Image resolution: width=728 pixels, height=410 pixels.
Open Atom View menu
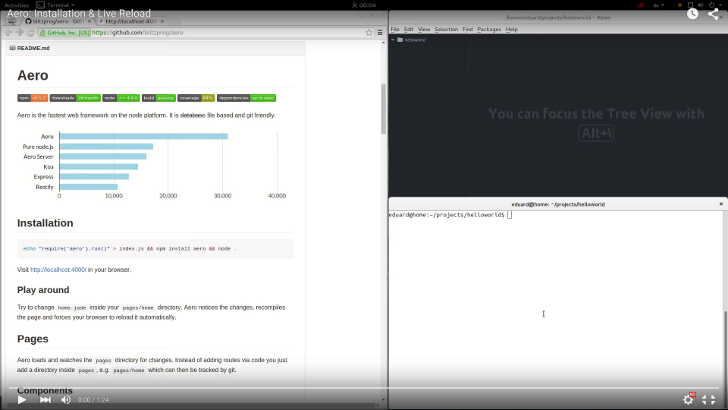pyautogui.click(x=424, y=29)
